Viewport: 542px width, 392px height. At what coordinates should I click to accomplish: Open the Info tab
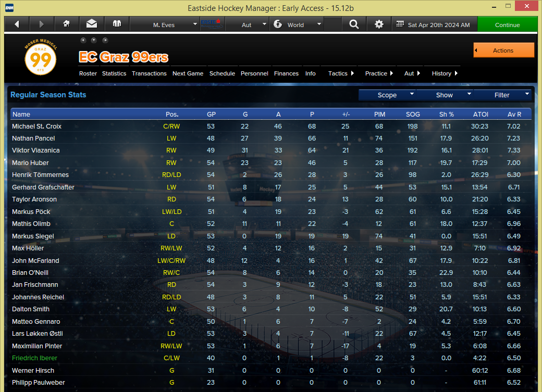click(311, 73)
